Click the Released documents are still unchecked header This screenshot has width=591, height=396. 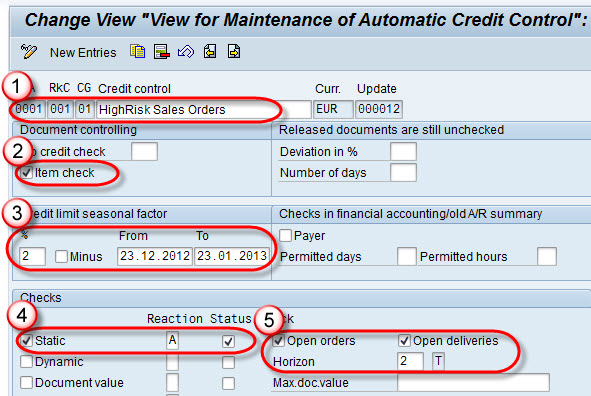tap(391, 130)
